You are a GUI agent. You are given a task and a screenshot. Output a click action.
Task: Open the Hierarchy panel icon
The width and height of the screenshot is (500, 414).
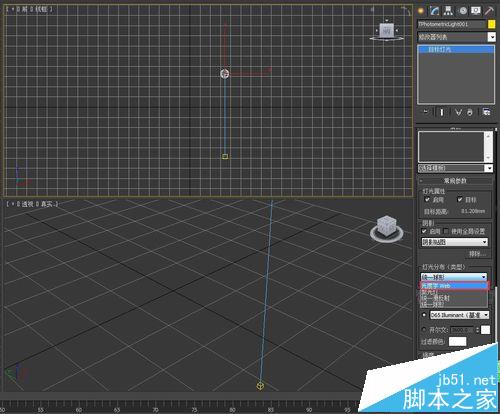point(448,11)
